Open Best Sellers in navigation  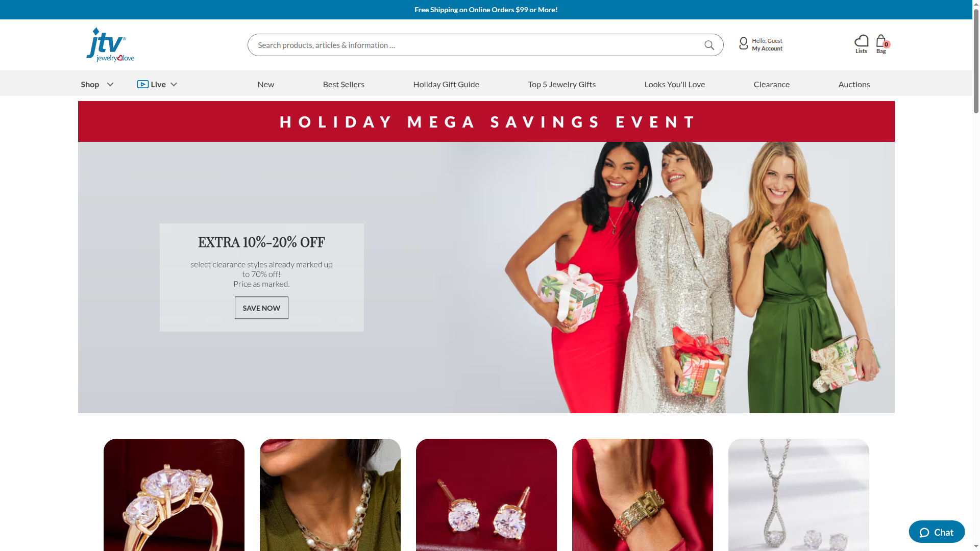344,84
